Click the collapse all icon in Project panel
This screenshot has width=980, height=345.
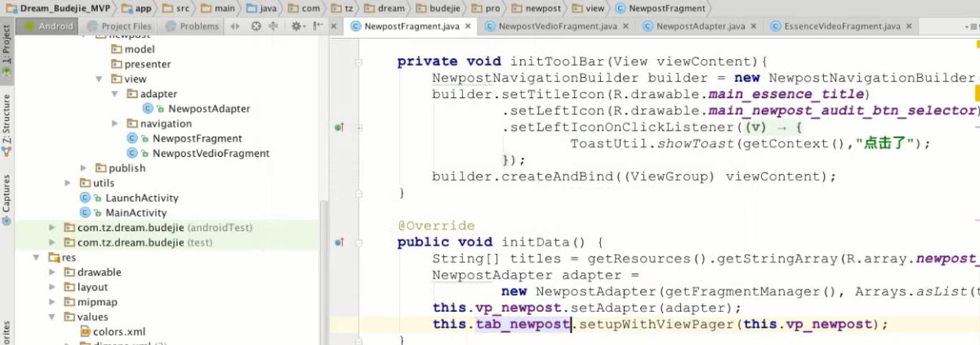point(273,26)
